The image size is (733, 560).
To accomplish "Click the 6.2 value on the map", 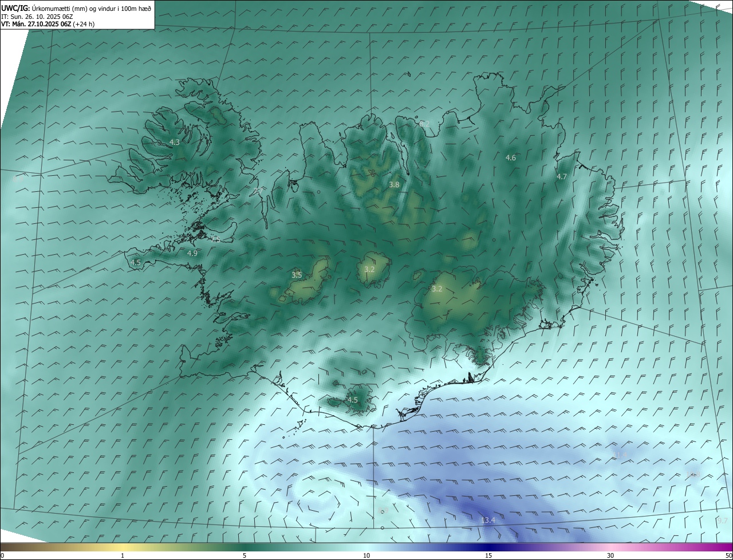I will tap(424, 124).
